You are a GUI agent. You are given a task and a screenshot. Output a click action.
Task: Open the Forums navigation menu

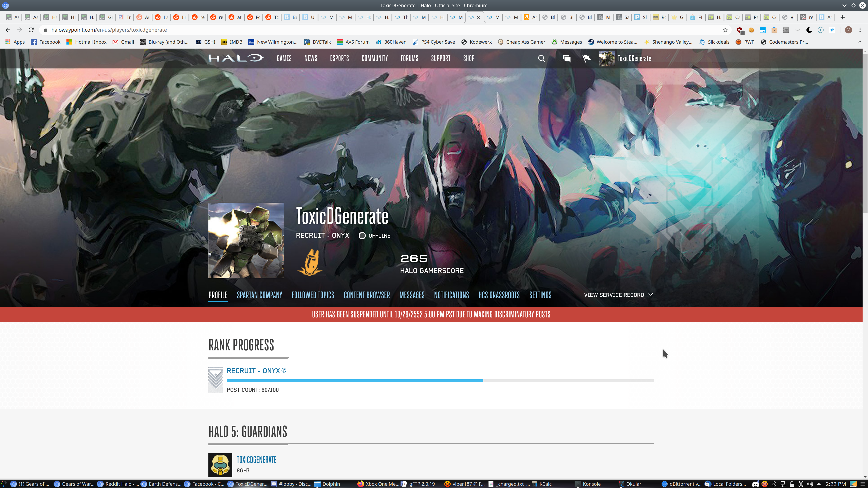coord(409,58)
